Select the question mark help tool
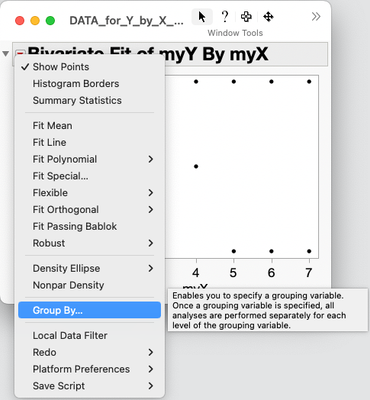The width and height of the screenshot is (370, 400). (x=225, y=16)
